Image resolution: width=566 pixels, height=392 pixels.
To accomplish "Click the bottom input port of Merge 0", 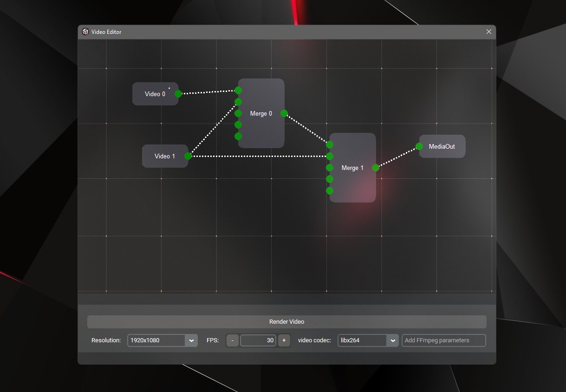I will point(238,136).
